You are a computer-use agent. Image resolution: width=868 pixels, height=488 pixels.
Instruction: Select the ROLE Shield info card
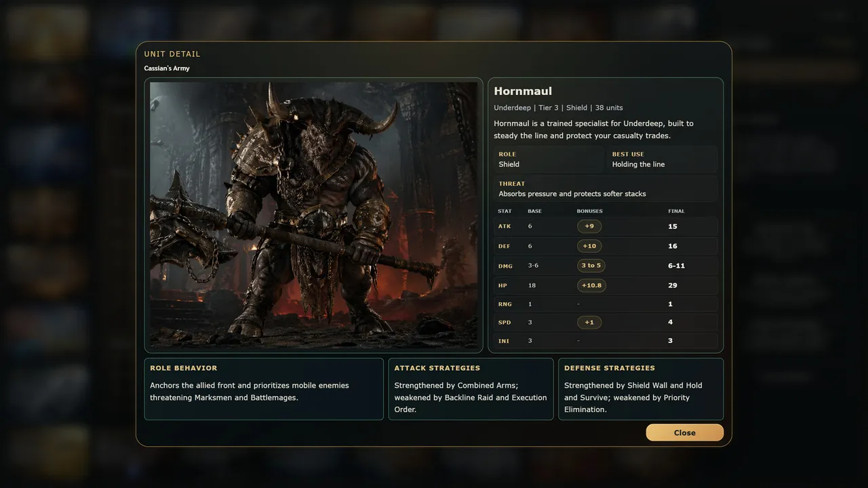click(x=549, y=159)
